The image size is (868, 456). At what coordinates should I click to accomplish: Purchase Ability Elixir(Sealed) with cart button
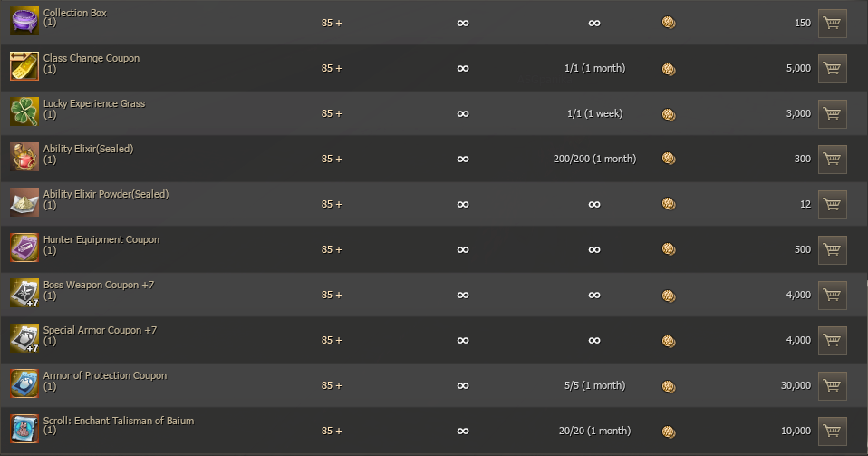pyautogui.click(x=832, y=159)
